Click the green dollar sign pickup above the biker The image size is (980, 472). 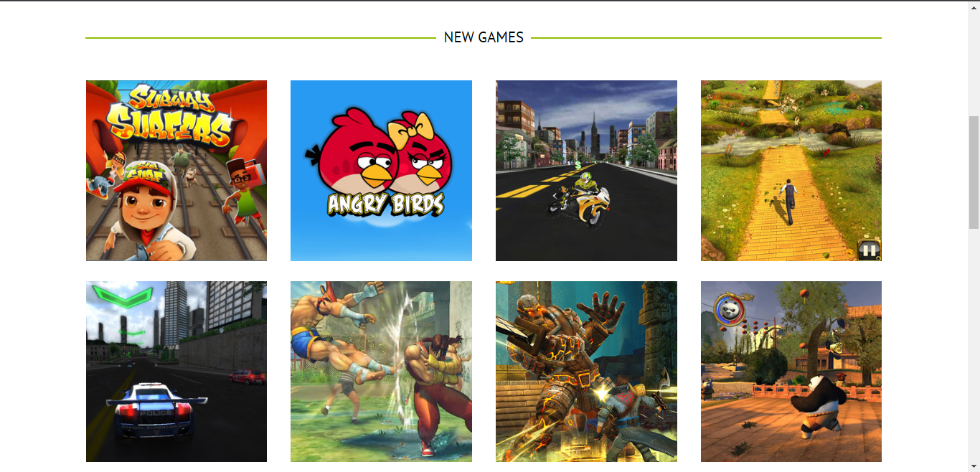pyautogui.click(x=576, y=166)
